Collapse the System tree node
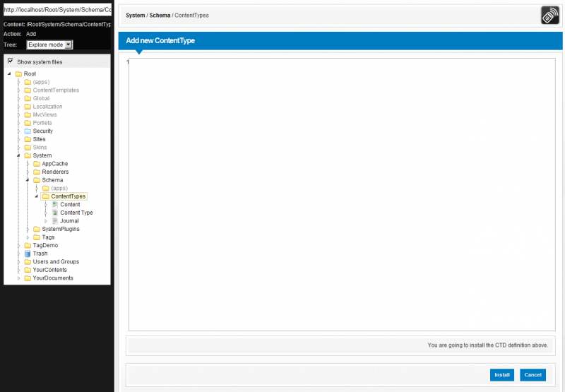The height and width of the screenshot is (392, 565). (18, 155)
